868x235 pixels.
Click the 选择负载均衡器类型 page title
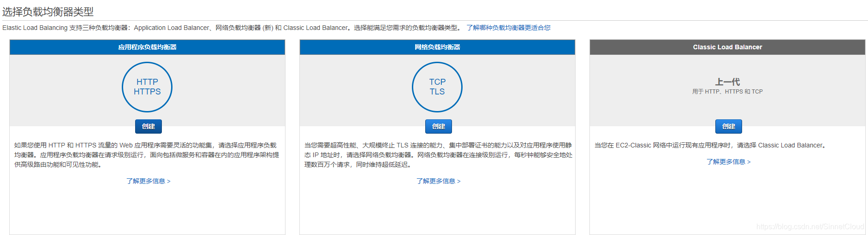(x=48, y=12)
